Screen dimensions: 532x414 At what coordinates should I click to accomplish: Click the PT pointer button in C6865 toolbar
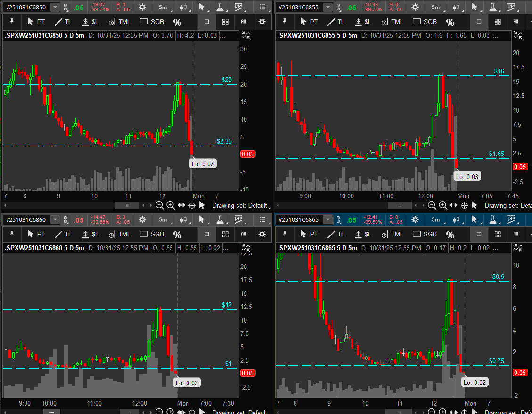pos(308,234)
